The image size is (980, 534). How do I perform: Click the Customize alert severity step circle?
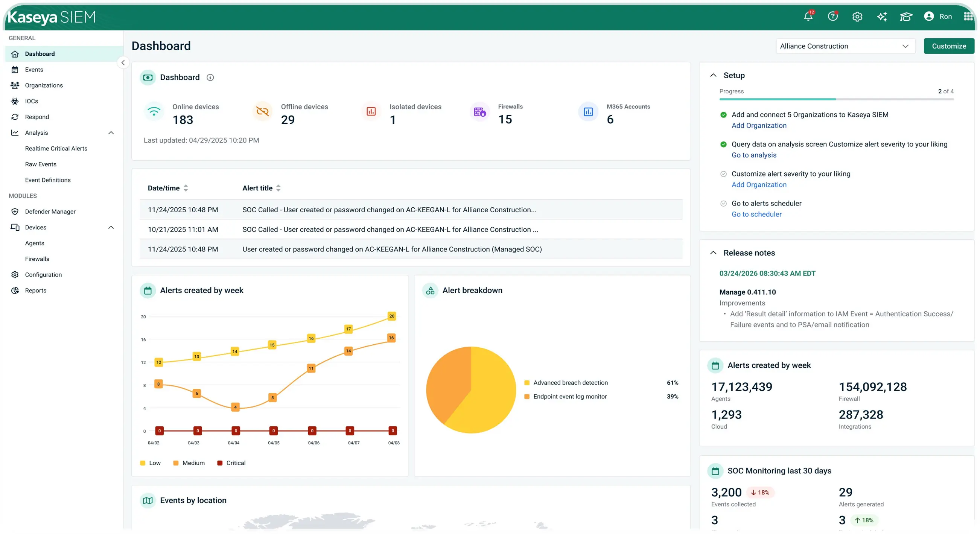coord(723,174)
